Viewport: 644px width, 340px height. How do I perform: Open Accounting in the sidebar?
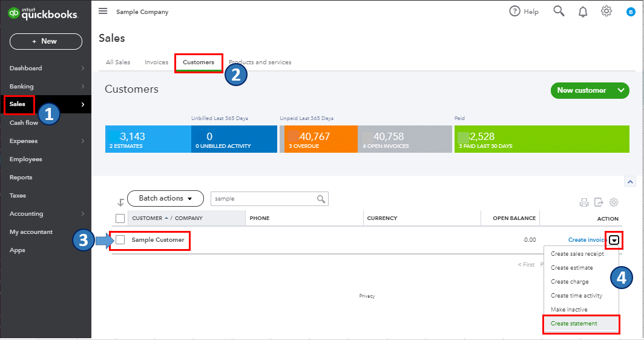pos(26,214)
